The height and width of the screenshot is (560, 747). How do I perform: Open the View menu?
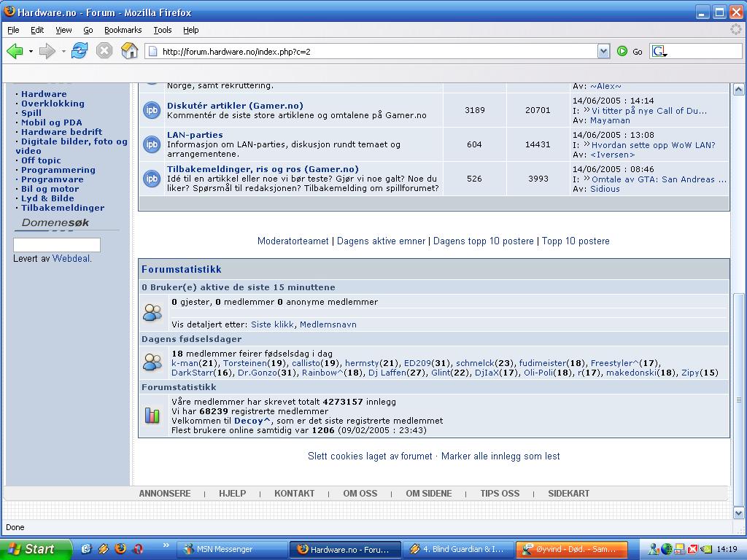pos(63,30)
